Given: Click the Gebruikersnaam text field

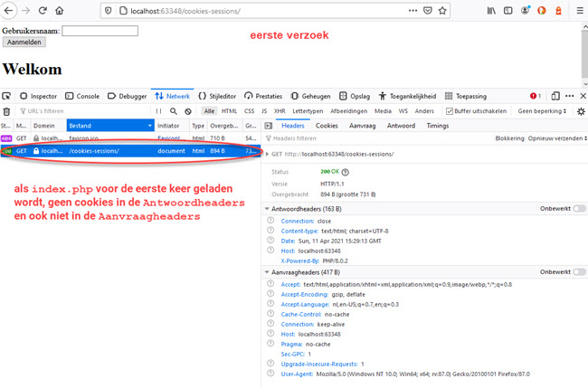Looking at the screenshot, I should tap(100, 31).
